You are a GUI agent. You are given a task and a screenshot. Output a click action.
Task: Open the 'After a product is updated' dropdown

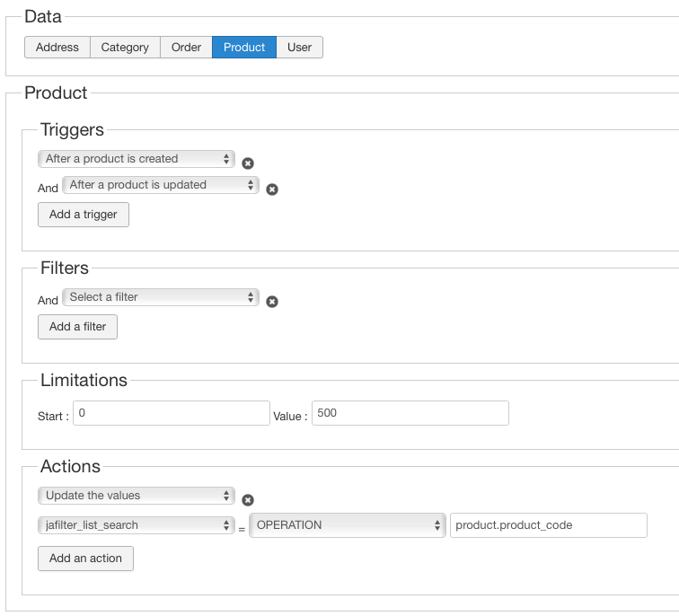click(x=160, y=185)
